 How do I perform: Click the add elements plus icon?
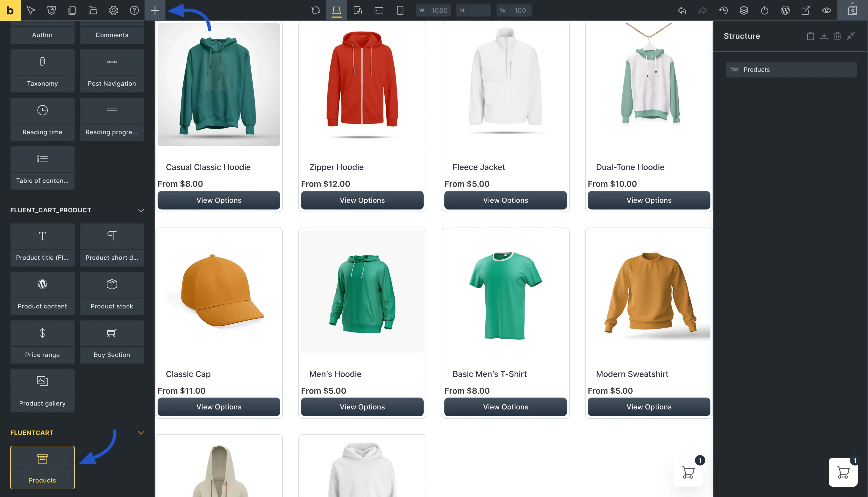[x=155, y=10]
